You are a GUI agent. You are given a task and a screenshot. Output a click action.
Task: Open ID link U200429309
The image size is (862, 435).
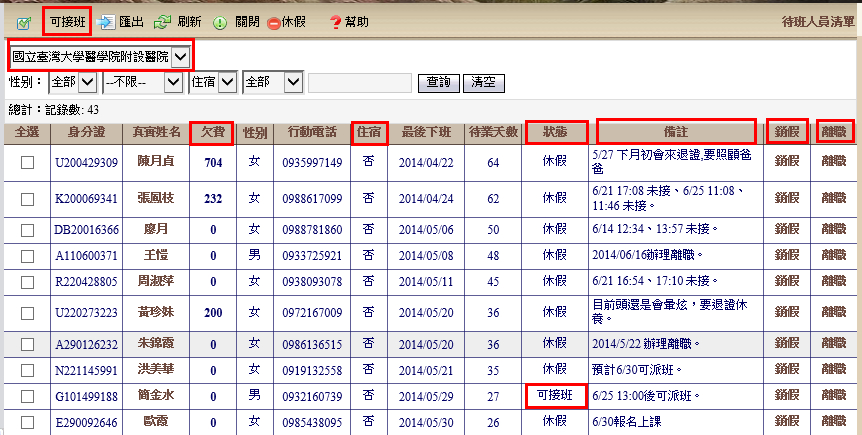point(86,163)
